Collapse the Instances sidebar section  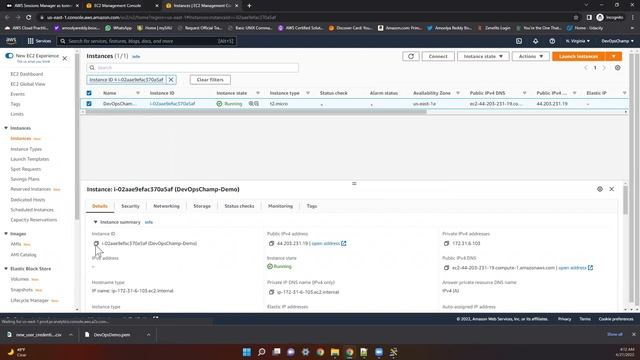pos(6,128)
